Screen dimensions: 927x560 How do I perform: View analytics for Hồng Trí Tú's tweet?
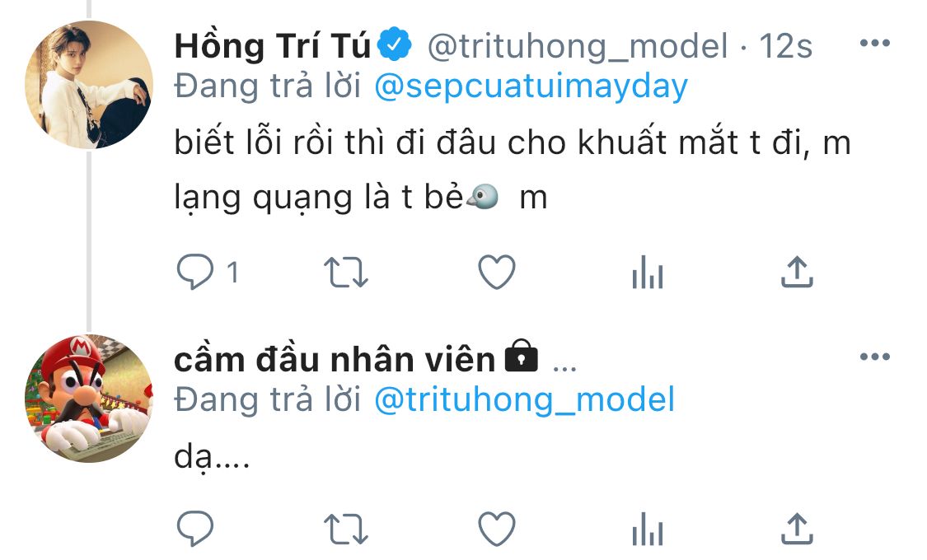coord(648,273)
